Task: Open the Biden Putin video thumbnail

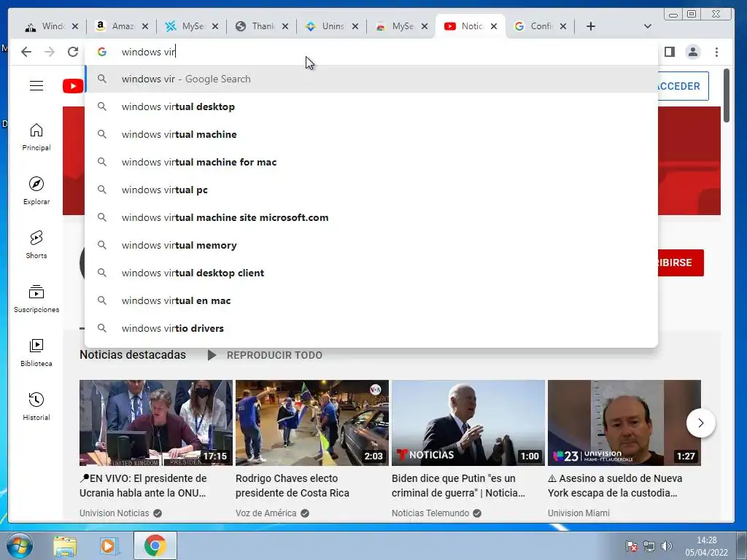Action: 468,423
